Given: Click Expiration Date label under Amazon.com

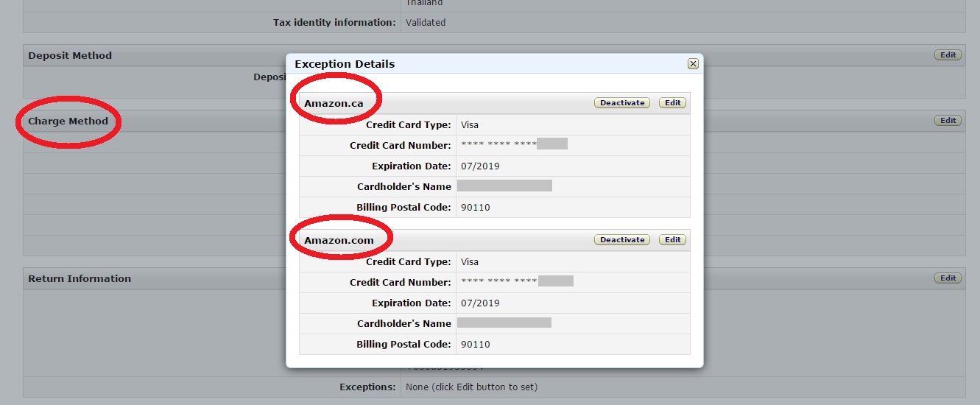Looking at the screenshot, I should pyautogui.click(x=412, y=303).
